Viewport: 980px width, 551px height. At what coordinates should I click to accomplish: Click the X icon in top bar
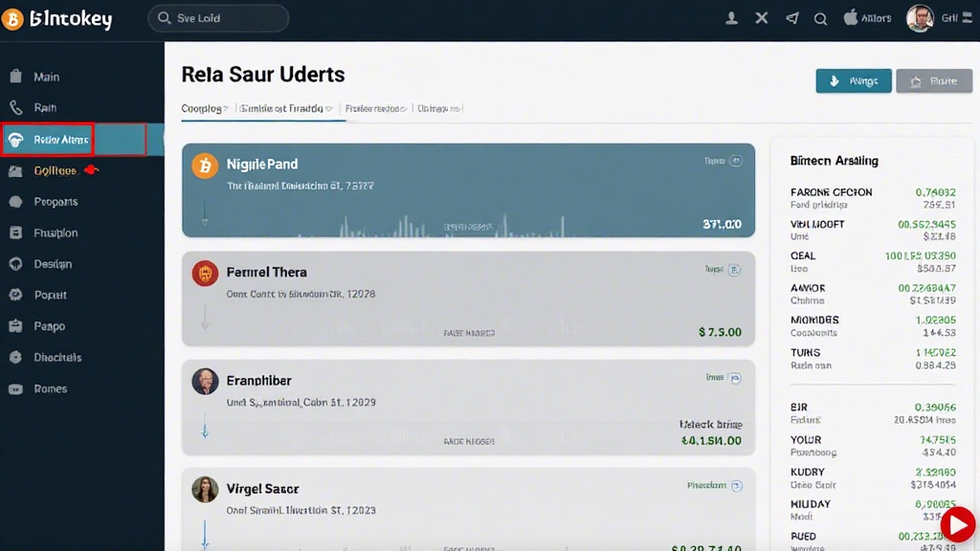[762, 18]
